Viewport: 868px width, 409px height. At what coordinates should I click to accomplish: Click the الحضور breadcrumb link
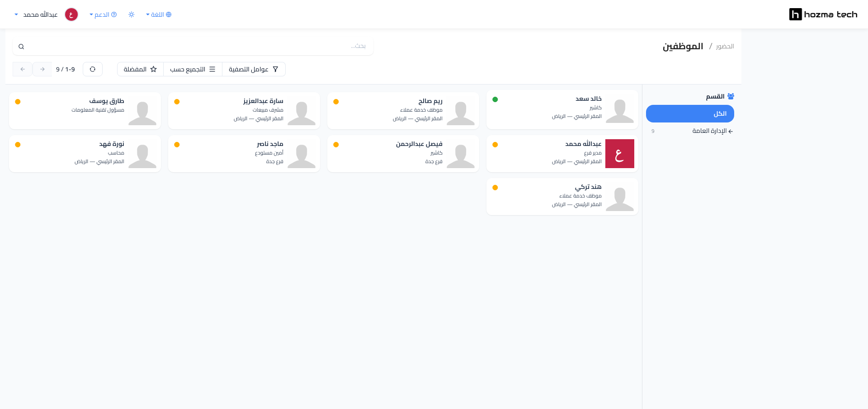tap(725, 47)
